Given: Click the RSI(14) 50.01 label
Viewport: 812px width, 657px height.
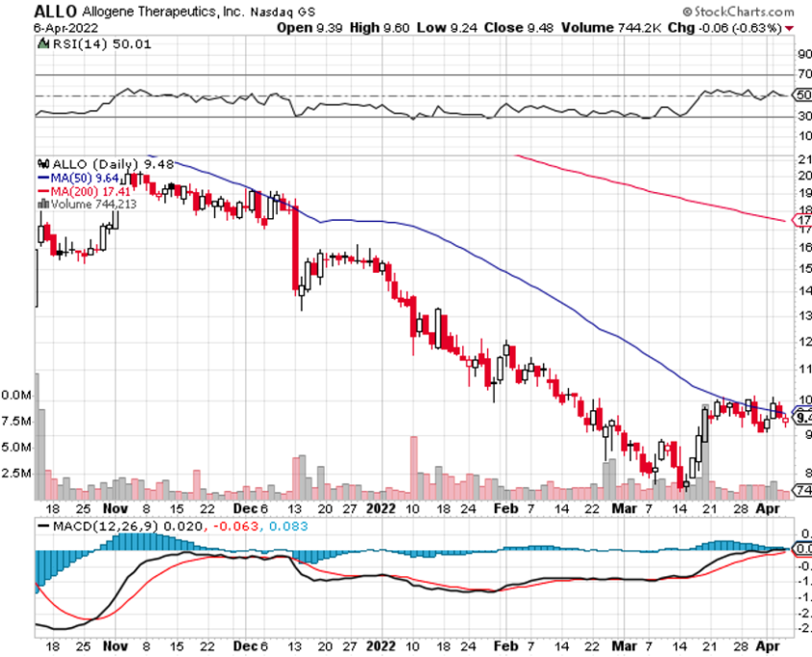Looking at the screenshot, I should coord(102,44).
